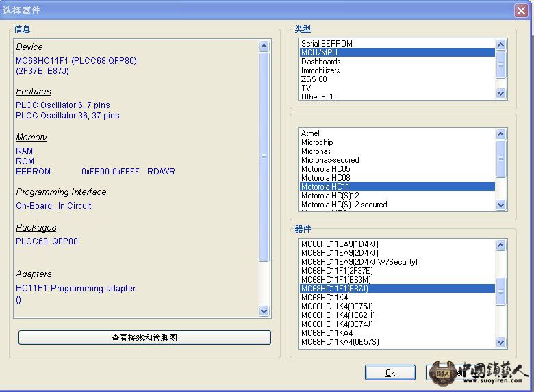The width and height of the screenshot is (534, 392).
Task: Select Motorola HC(S)12-secured entry
Action: (x=397, y=204)
